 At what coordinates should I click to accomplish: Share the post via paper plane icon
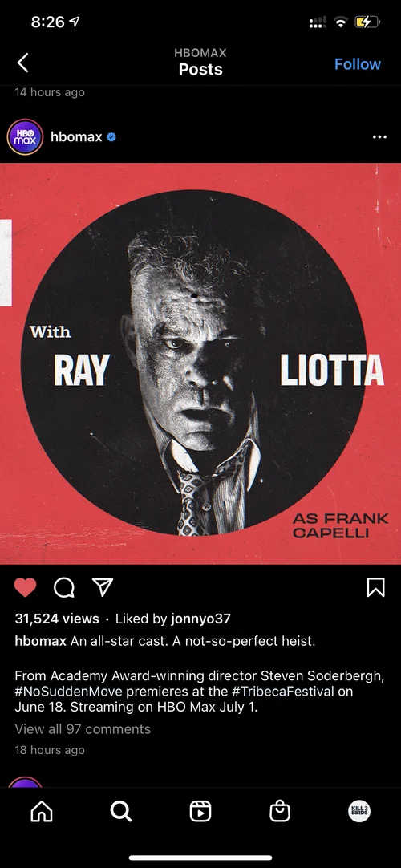coord(103,586)
